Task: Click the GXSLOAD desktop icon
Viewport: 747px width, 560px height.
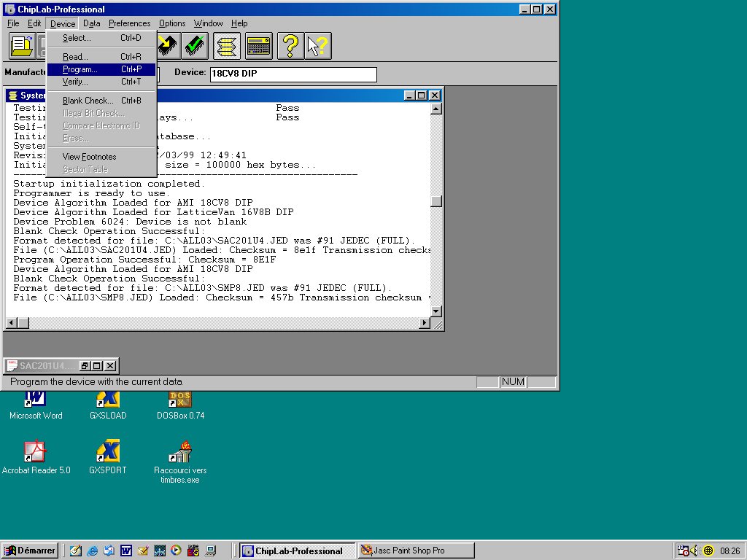Action: (108, 402)
